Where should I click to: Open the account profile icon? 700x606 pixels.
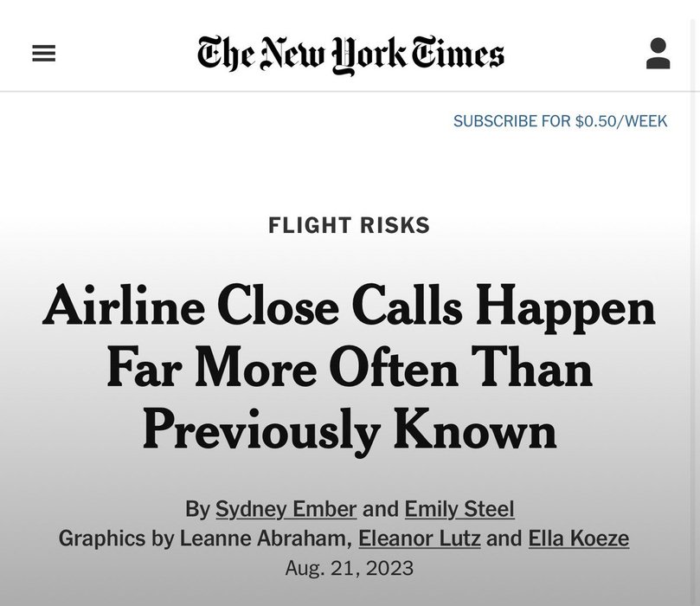tap(658, 54)
